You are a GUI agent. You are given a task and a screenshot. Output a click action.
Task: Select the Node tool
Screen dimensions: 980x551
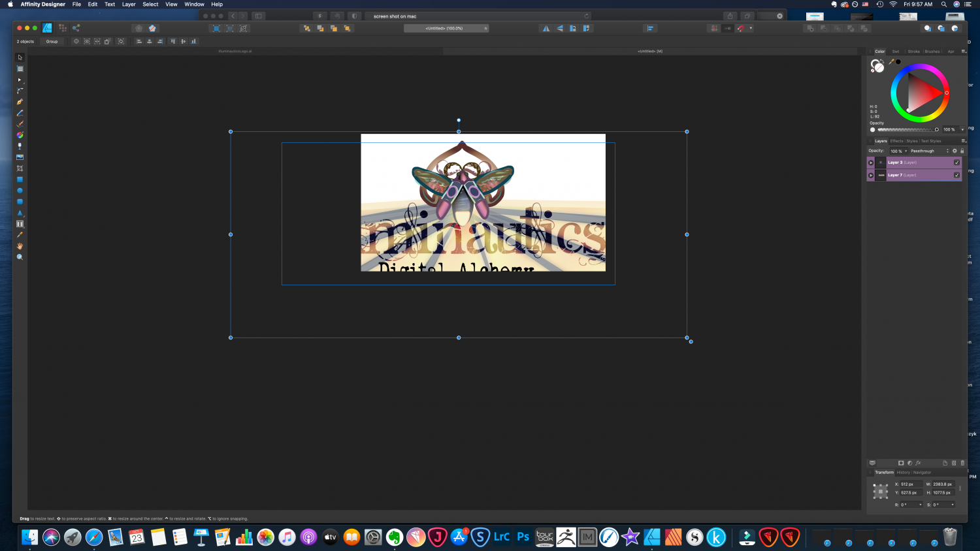(x=20, y=78)
